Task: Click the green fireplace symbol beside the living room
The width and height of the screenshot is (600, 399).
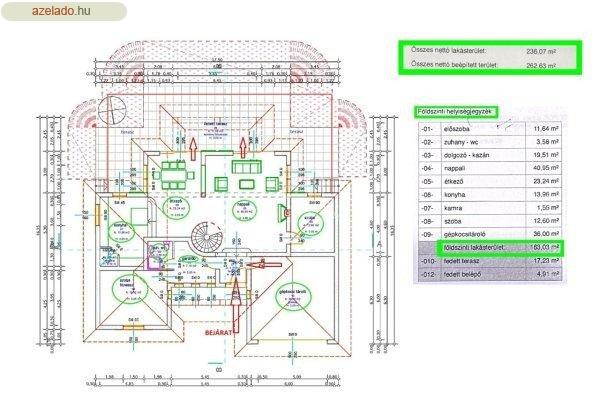Action: [x=283, y=213]
